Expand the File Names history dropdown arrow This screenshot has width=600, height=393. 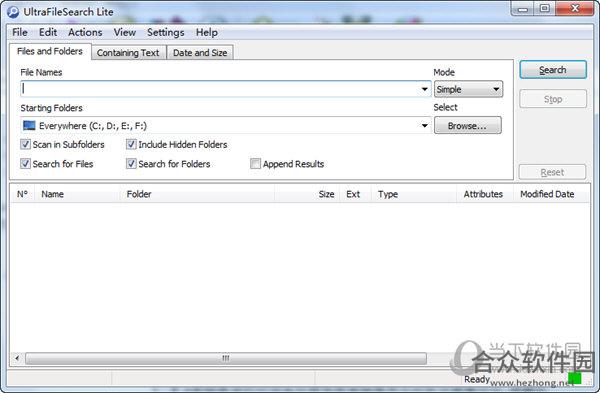pyautogui.click(x=424, y=89)
